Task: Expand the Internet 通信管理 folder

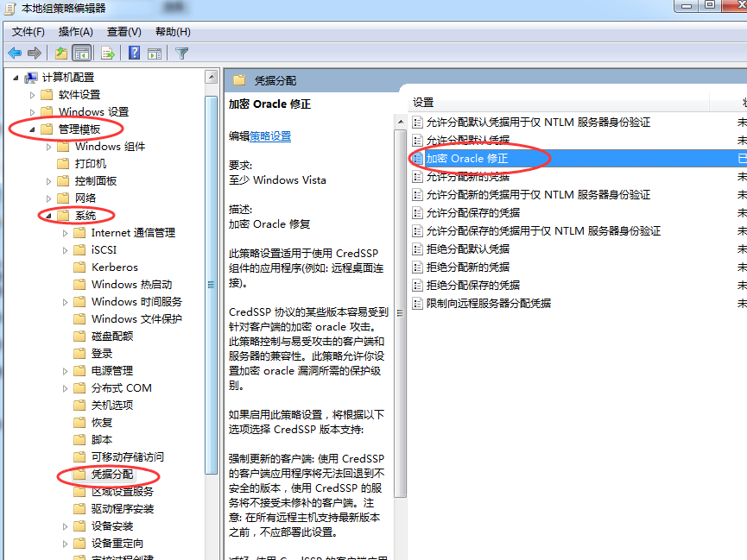Action: (66, 233)
